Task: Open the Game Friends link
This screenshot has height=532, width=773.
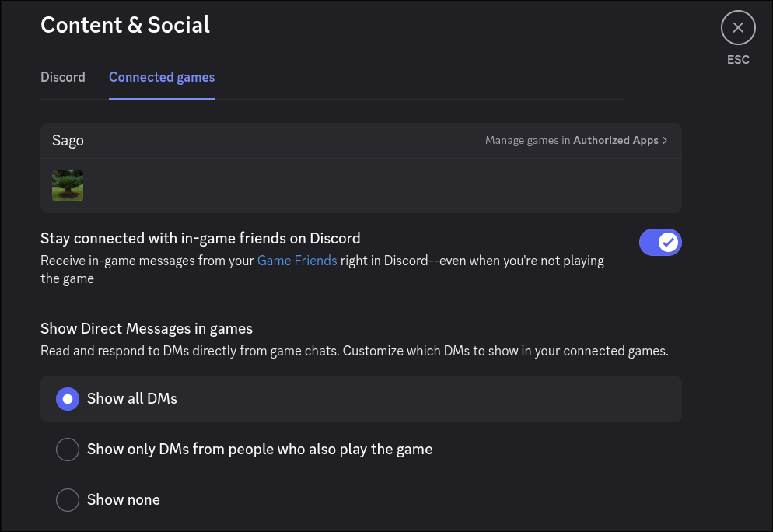Action: pos(297,261)
